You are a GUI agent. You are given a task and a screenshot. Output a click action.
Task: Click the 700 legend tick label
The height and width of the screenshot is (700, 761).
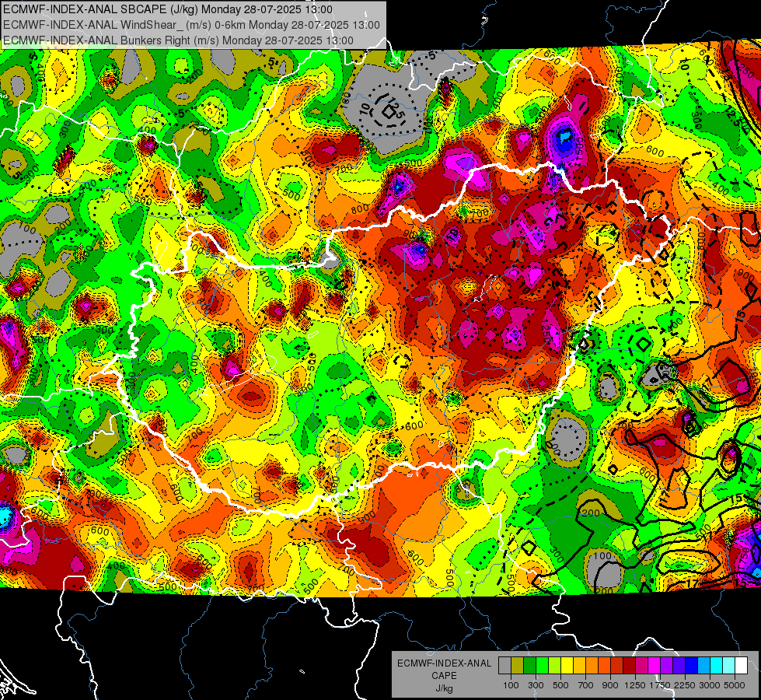tap(586, 685)
